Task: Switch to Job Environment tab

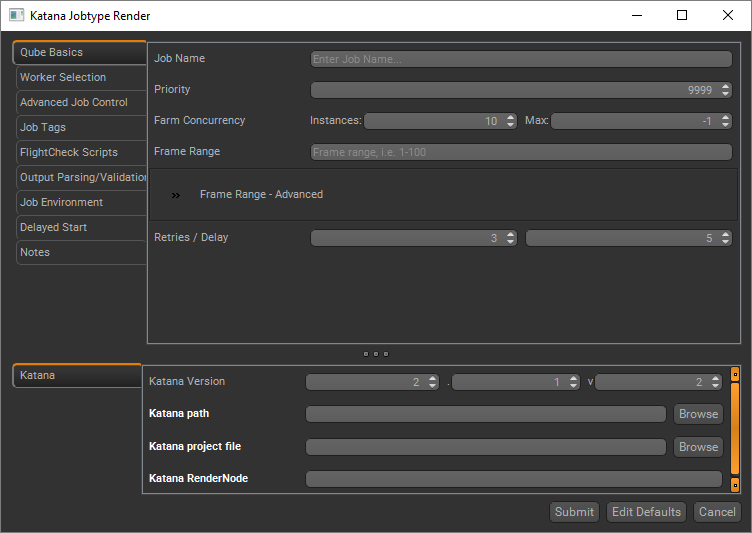Action: [x=82, y=202]
